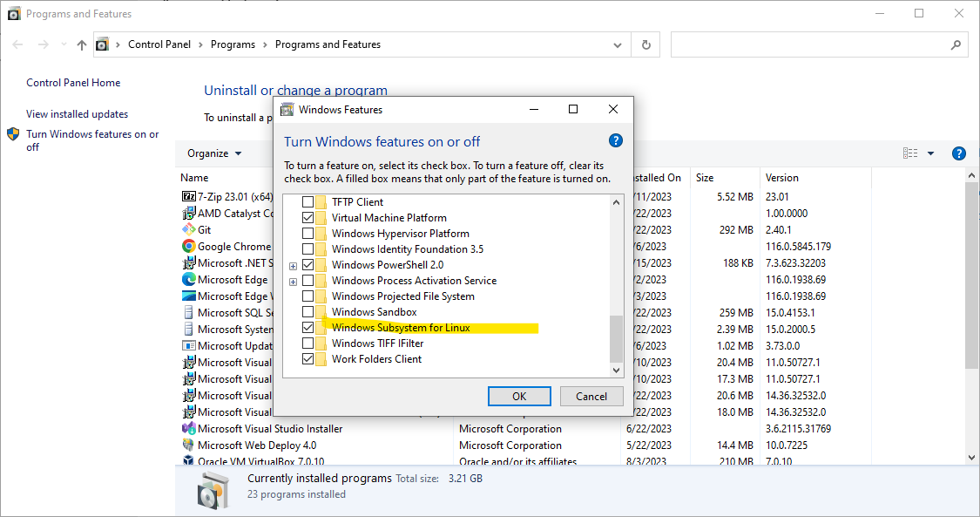Uncheck Work Folders Client
Viewport: 980px width, 517px height.
[308, 359]
